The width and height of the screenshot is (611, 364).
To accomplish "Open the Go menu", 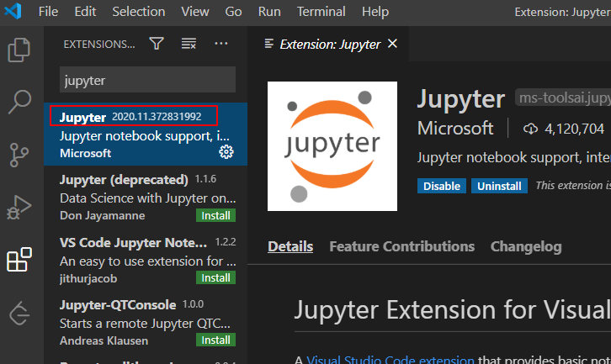I will pyautogui.click(x=233, y=12).
